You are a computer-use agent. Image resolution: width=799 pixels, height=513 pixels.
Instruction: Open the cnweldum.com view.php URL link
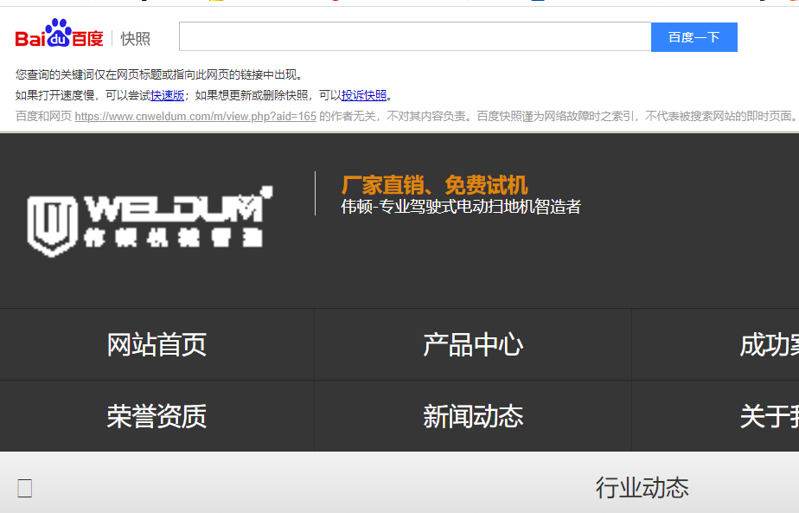coord(196,116)
